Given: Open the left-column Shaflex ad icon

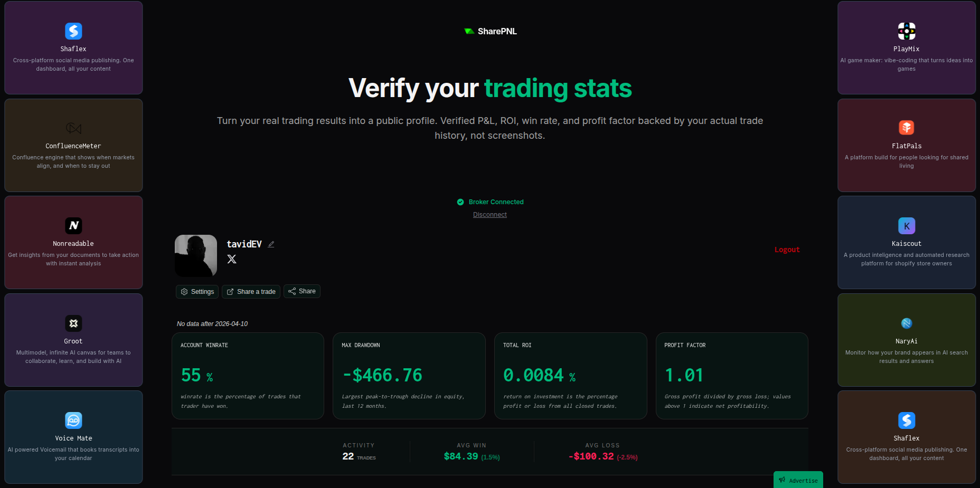Looking at the screenshot, I should [73, 31].
